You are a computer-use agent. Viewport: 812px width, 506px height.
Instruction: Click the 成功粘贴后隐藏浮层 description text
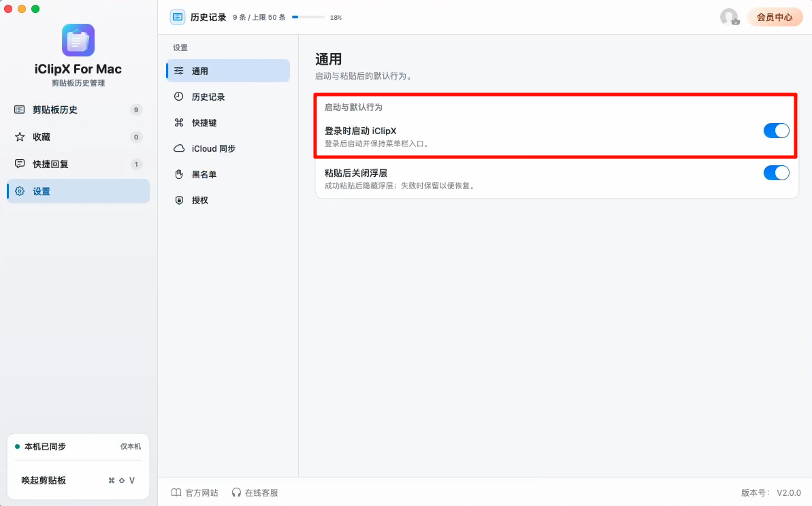(x=400, y=186)
